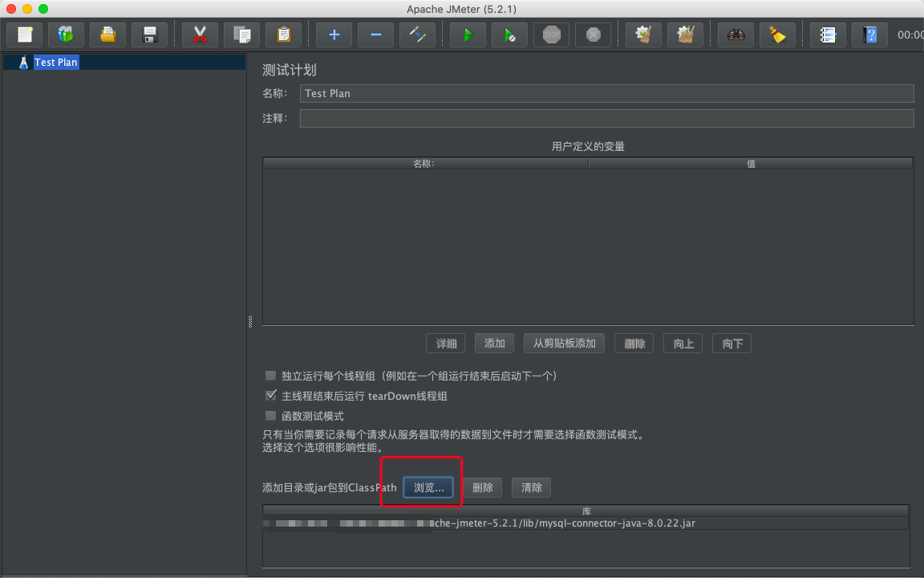Open Search with binoculars icon
Screen dimensions: 924x578
click(736, 35)
